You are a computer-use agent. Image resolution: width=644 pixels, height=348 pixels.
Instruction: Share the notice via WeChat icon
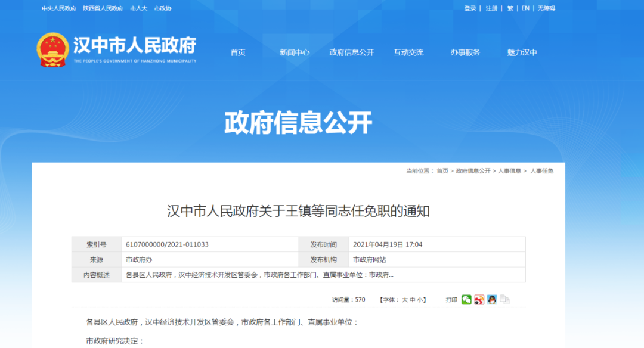(x=466, y=300)
